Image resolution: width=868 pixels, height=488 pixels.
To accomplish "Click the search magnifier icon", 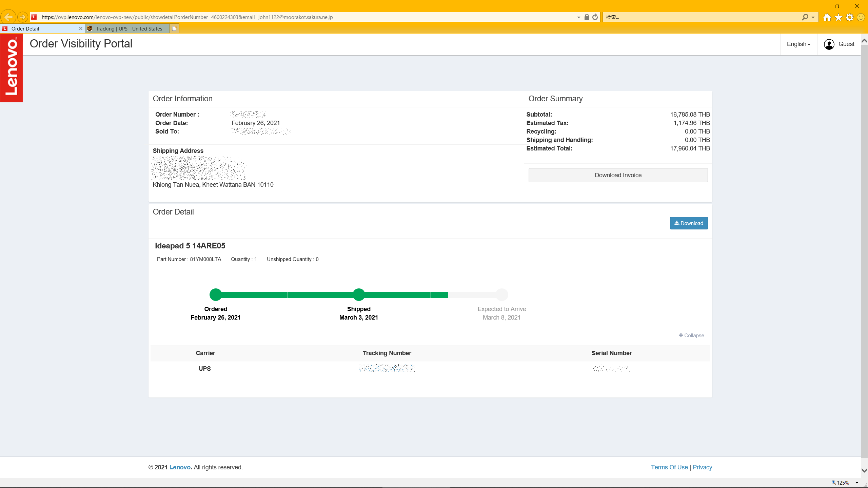I will (x=805, y=17).
